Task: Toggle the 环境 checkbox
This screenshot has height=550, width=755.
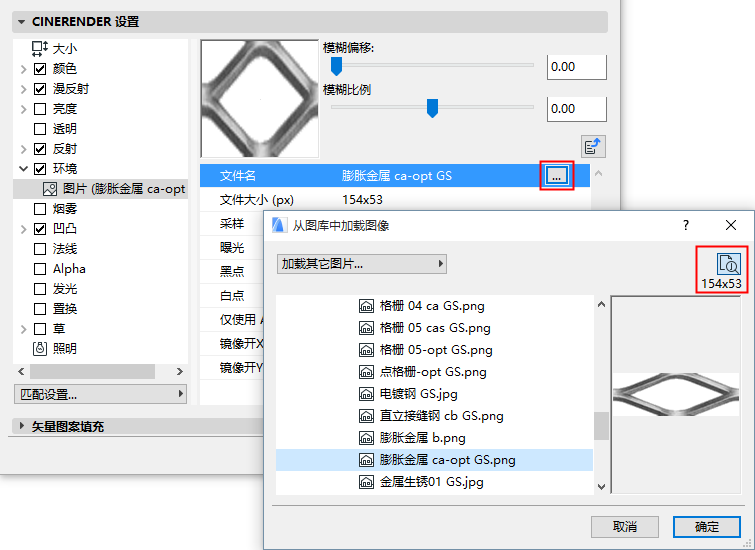Action: coord(40,169)
